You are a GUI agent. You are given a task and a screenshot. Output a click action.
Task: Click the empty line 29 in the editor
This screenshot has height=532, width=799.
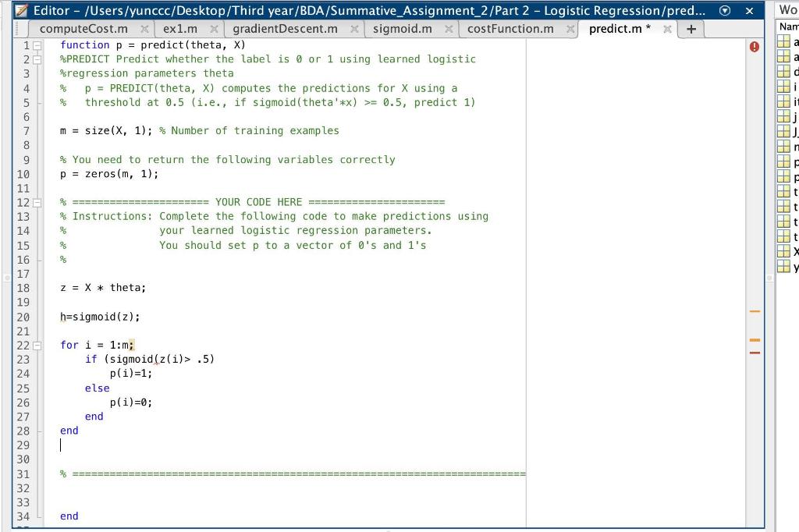[156, 445]
